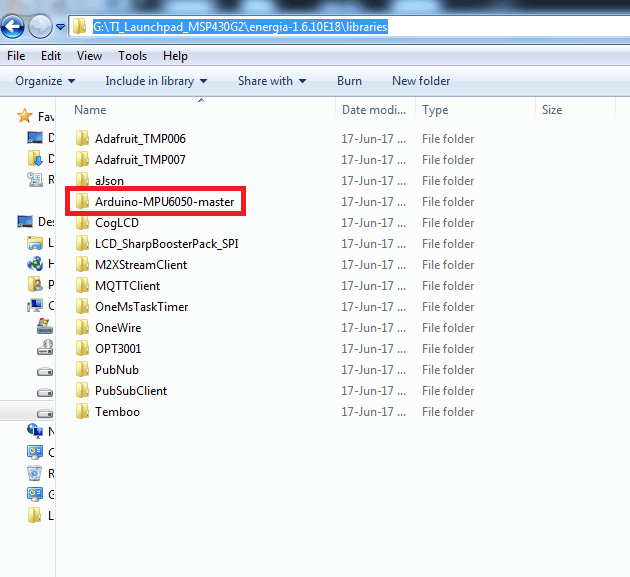The height and width of the screenshot is (577, 630).
Task: Select the root Desktop icon in navigation tree
Action: click(25, 221)
